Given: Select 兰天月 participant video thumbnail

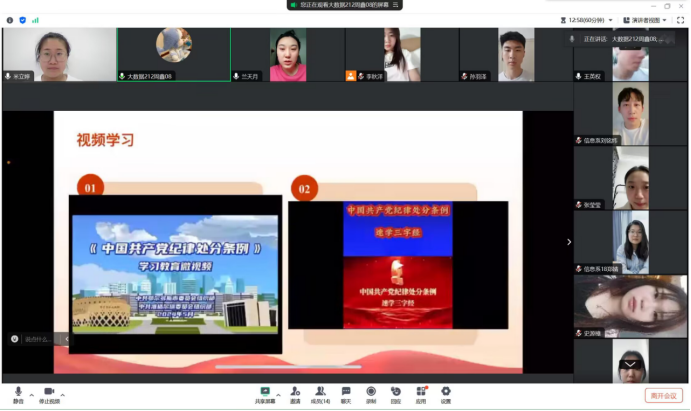Looking at the screenshot, I should (287, 54).
